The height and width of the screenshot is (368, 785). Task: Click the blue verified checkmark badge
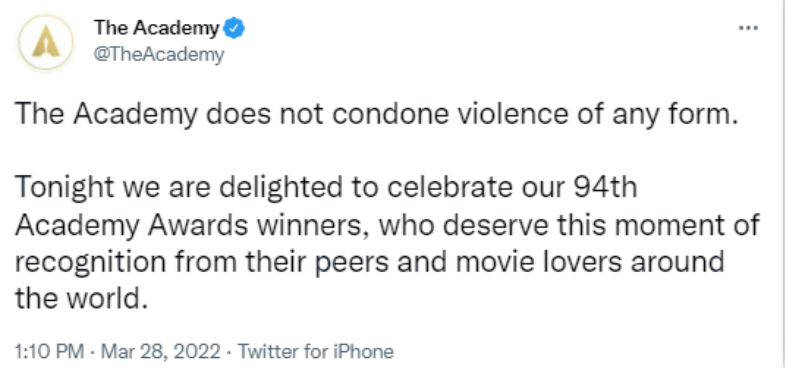point(233,29)
